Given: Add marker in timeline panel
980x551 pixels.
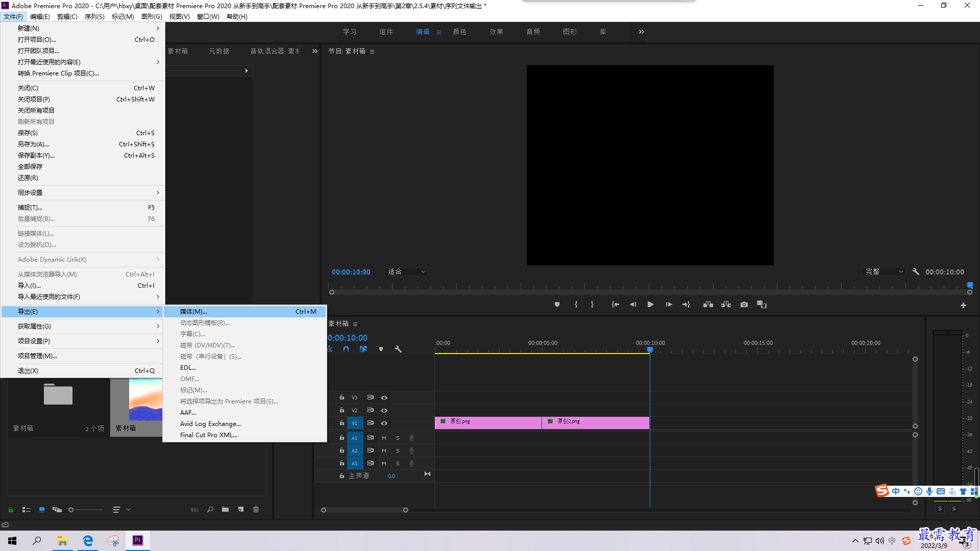Looking at the screenshot, I should pos(381,349).
